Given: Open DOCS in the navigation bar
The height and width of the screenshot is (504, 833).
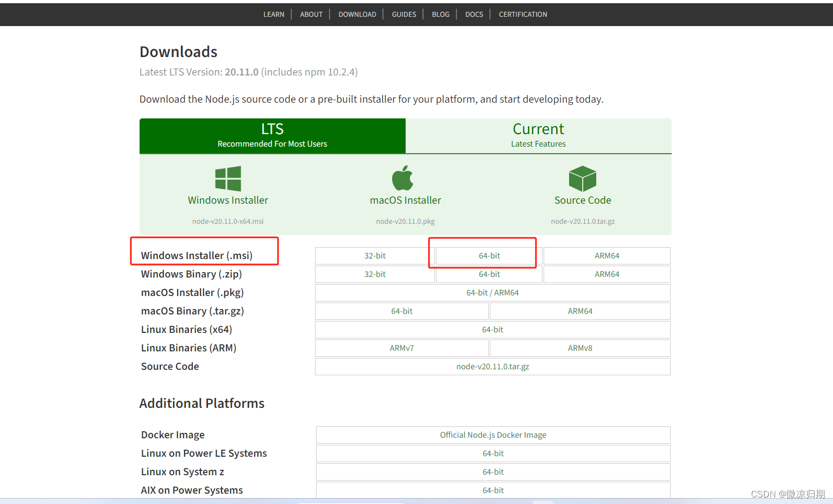Looking at the screenshot, I should (x=474, y=15).
